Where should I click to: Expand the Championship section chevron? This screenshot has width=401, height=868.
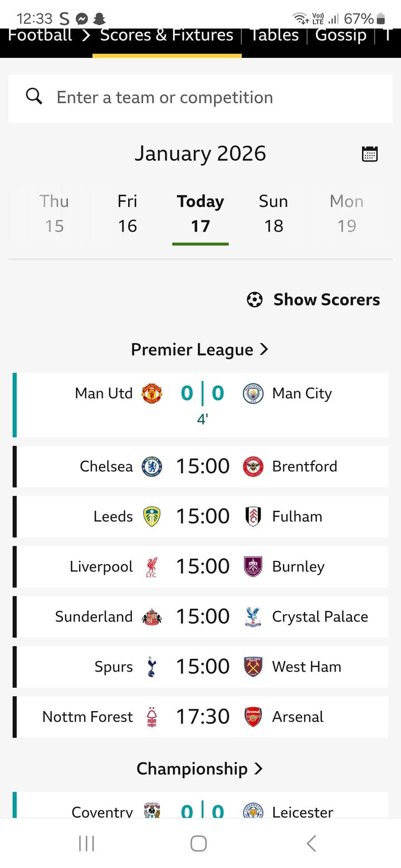click(x=258, y=768)
